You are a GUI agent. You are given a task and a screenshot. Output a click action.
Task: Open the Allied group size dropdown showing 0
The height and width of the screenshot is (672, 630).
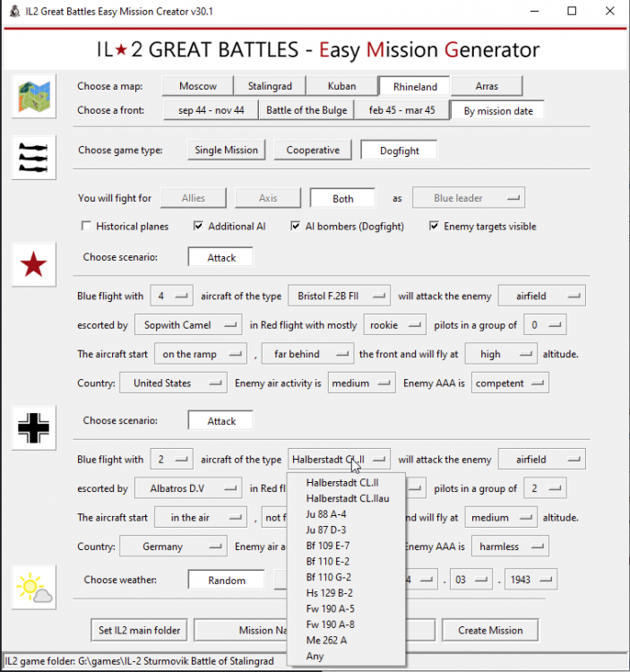545,325
